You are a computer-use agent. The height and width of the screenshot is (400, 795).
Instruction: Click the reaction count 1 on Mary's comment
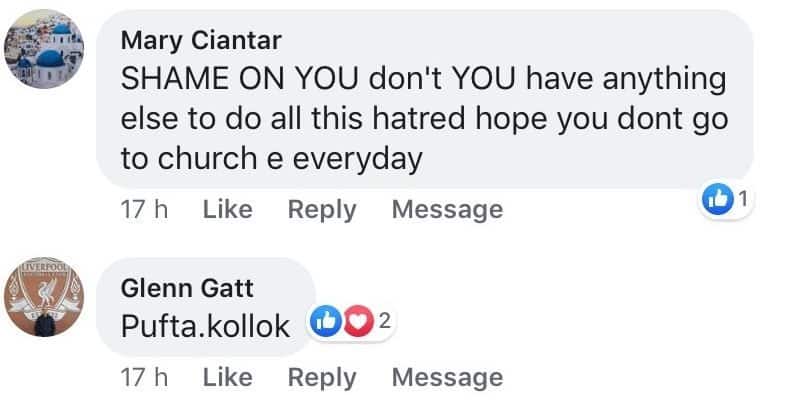click(x=742, y=199)
